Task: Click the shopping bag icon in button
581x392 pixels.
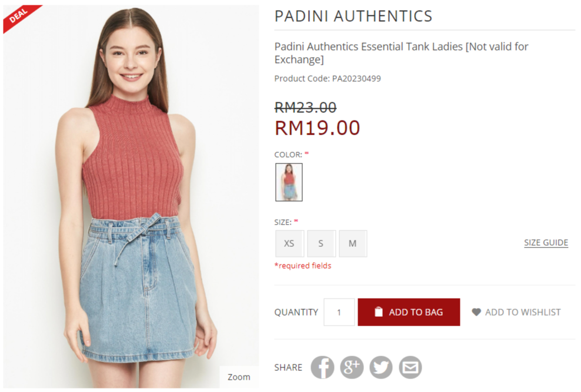Action: (x=378, y=312)
